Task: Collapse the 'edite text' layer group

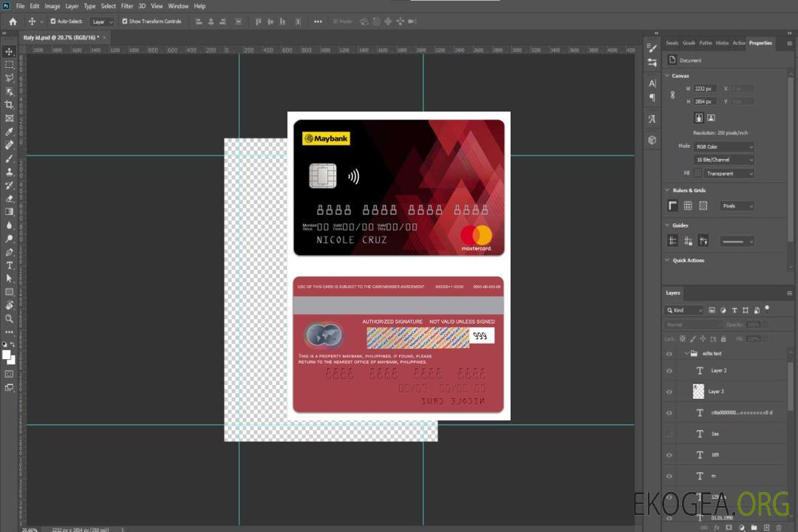Action: point(686,353)
